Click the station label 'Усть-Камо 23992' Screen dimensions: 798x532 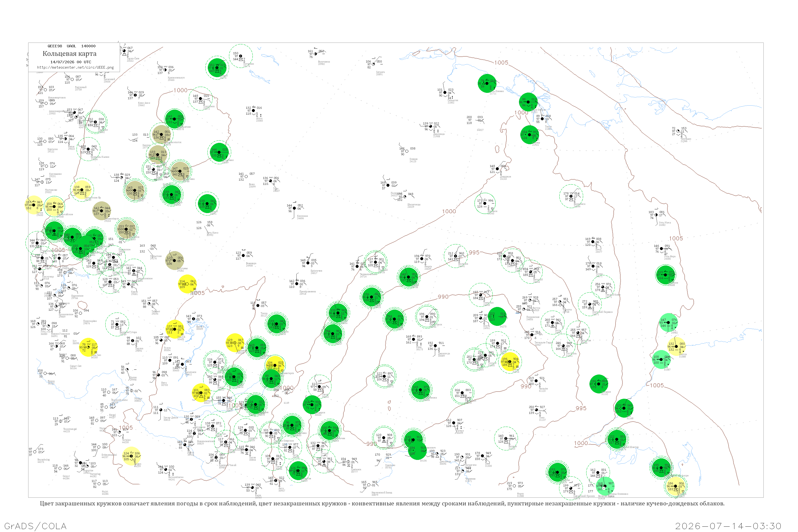click(212, 234)
